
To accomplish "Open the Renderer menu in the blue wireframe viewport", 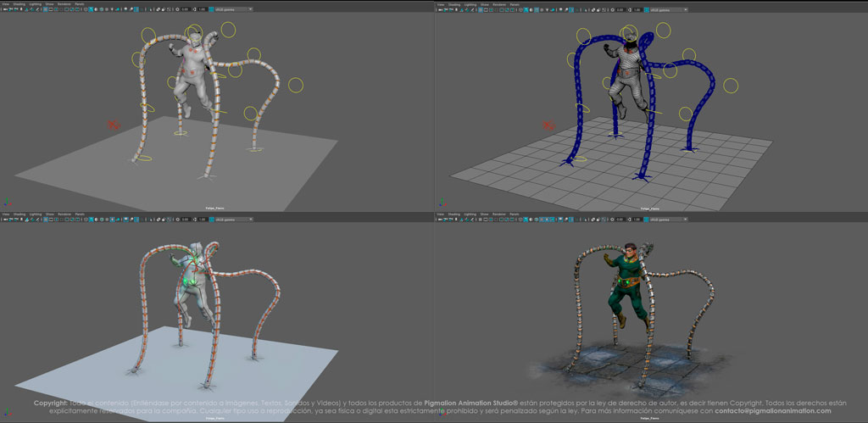I will (x=499, y=4).
